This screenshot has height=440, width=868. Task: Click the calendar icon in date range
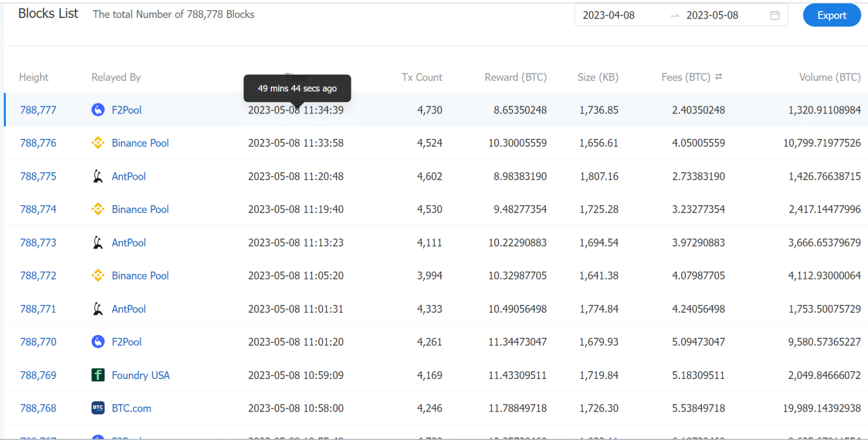[x=775, y=15]
